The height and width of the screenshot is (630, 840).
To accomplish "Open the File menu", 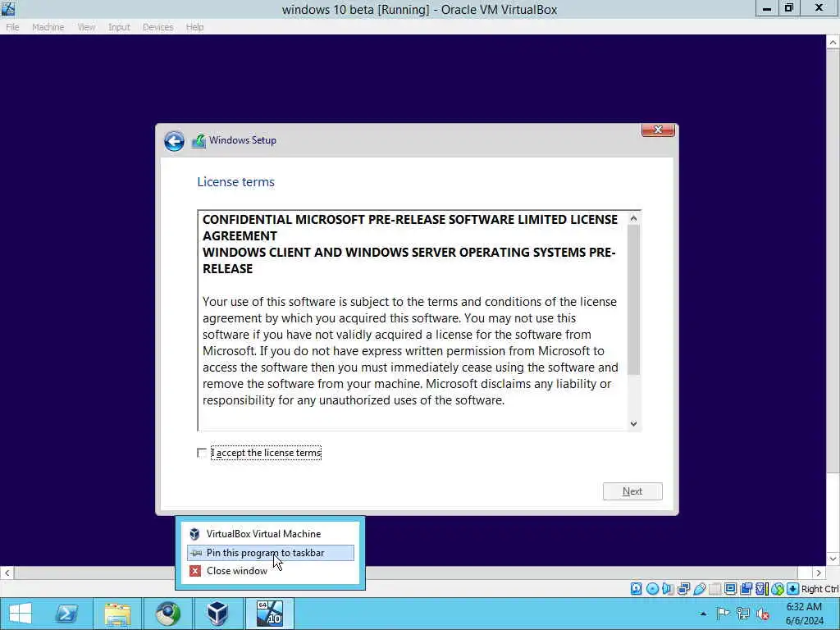I will point(12,27).
